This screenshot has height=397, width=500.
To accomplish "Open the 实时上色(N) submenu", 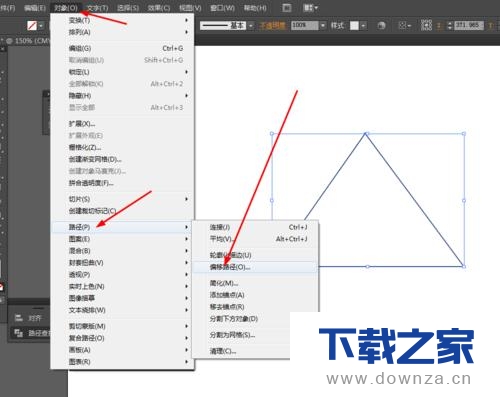I will click(x=122, y=286).
